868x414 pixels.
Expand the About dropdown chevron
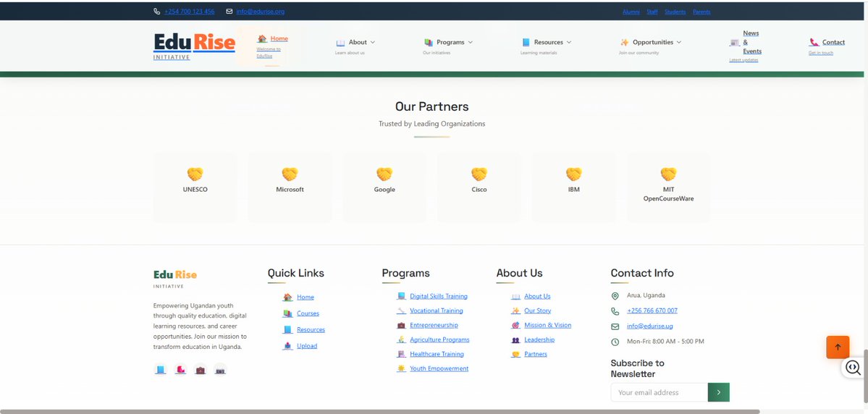[x=373, y=42]
